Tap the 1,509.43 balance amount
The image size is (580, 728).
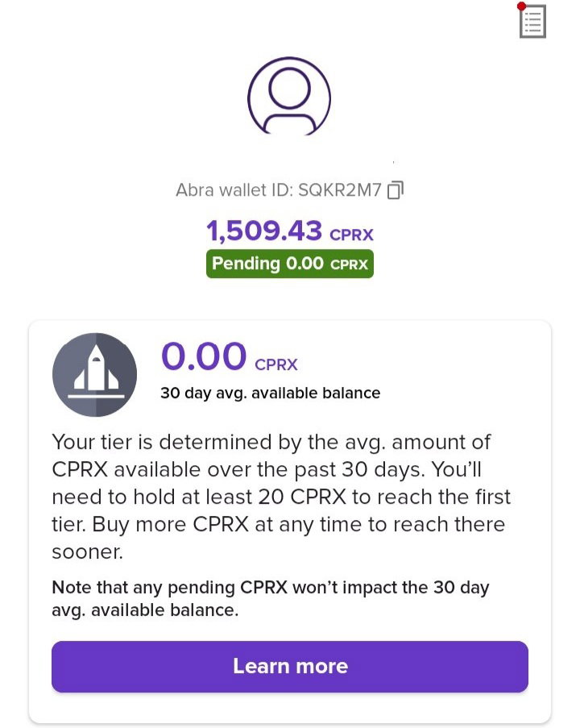pyautogui.click(x=264, y=231)
